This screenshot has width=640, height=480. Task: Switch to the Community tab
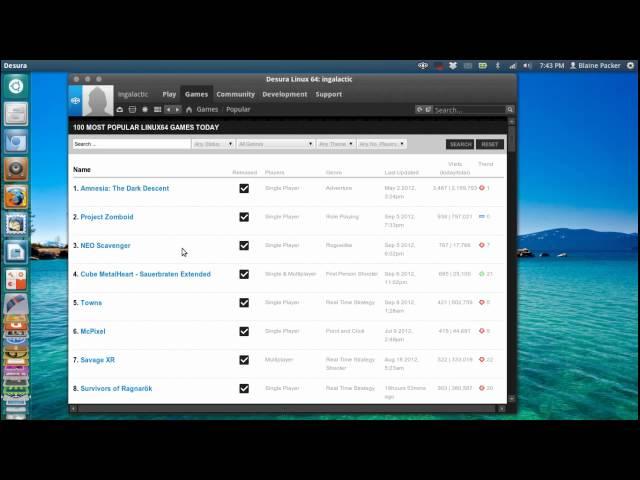point(236,94)
